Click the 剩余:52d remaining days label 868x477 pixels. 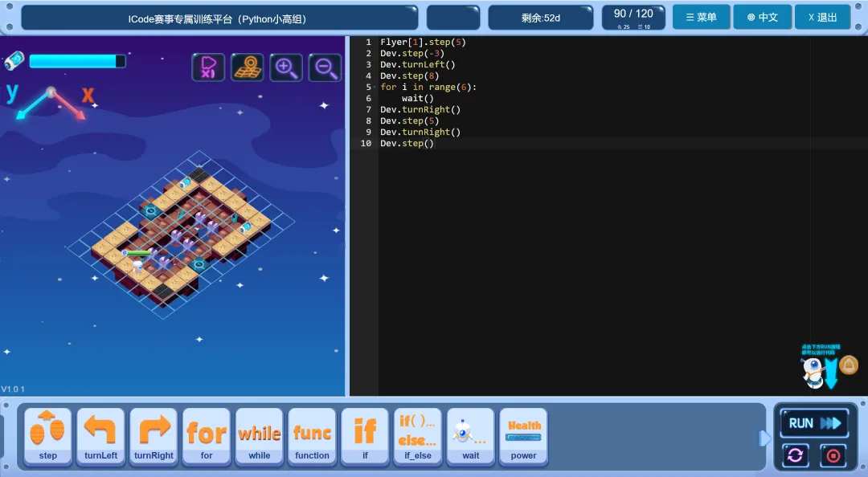540,18
